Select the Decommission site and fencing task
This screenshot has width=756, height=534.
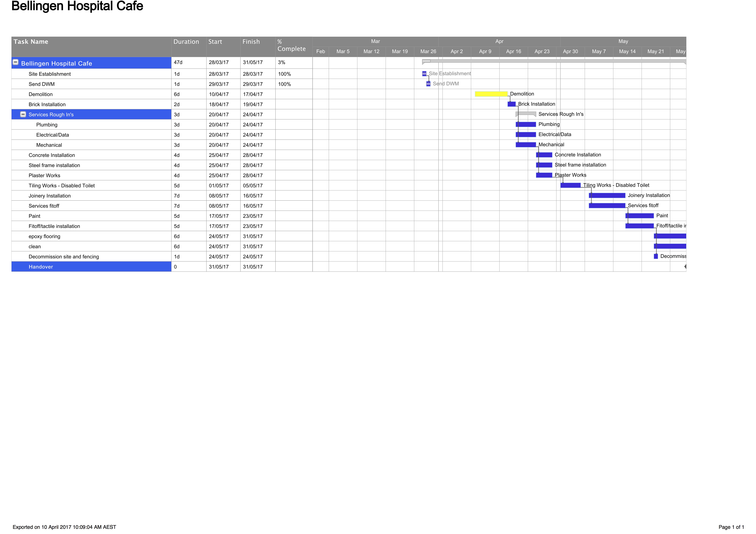pyautogui.click(x=64, y=257)
